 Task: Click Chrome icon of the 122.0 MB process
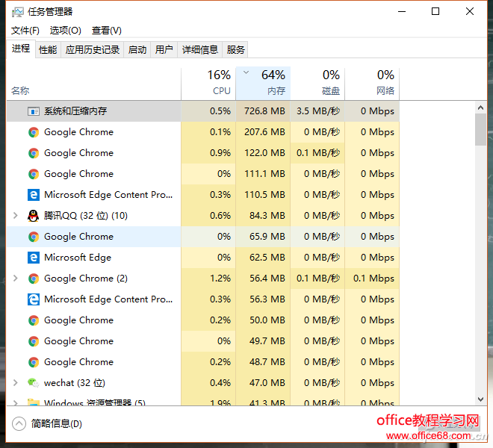(34, 153)
